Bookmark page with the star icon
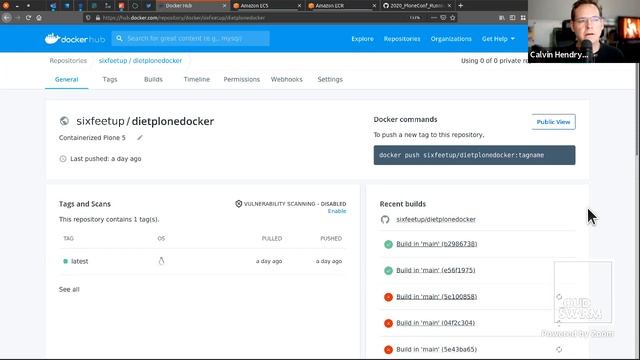Image resolution: width=640 pixels, height=360 pixels. [453, 18]
